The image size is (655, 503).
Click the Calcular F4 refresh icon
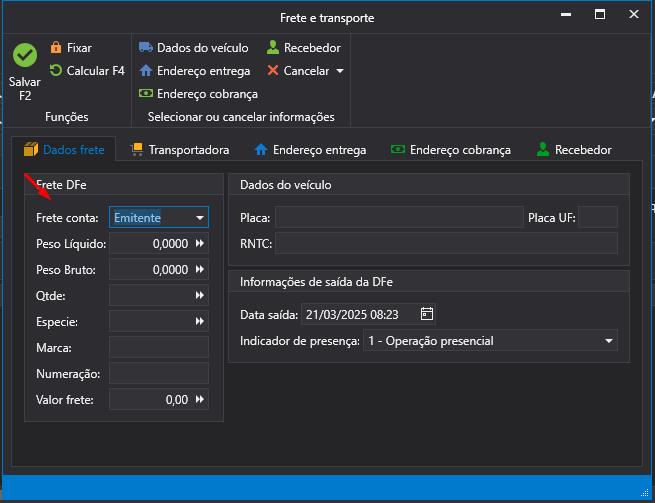(x=56, y=71)
